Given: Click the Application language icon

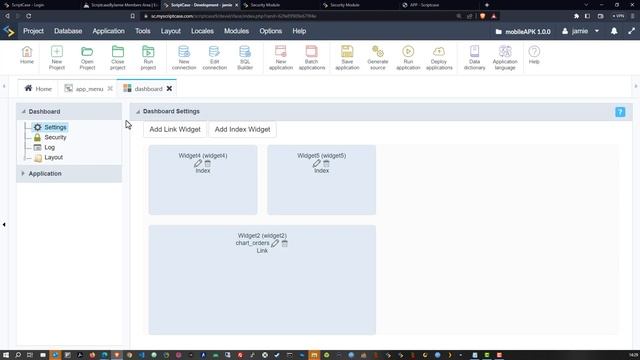Looking at the screenshot, I should 505,58.
